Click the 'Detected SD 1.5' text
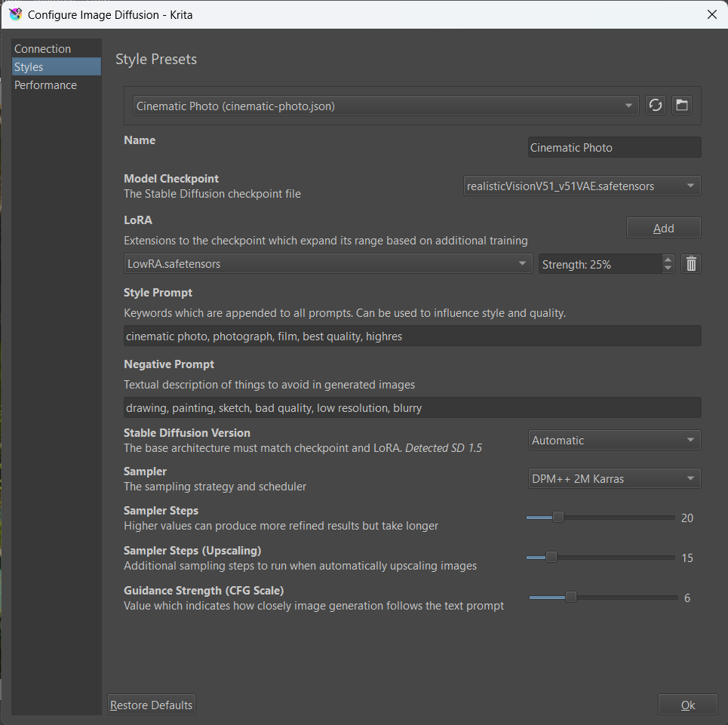 click(444, 448)
